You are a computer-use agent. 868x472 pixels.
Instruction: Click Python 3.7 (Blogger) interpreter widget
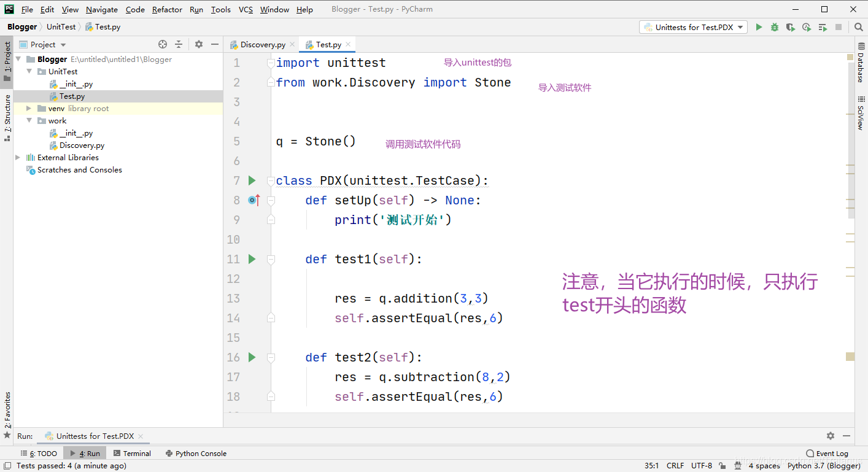pyautogui.click(x=824, y=466)
